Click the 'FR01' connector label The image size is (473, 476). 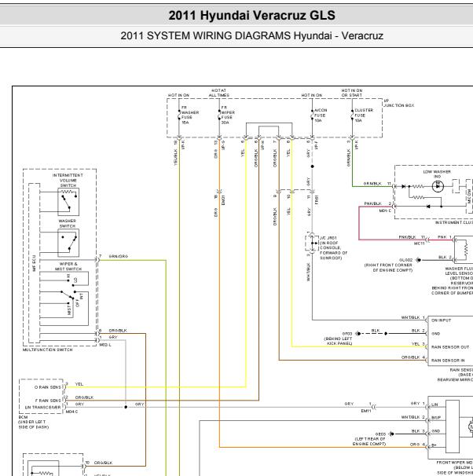[x=316, y=200]
